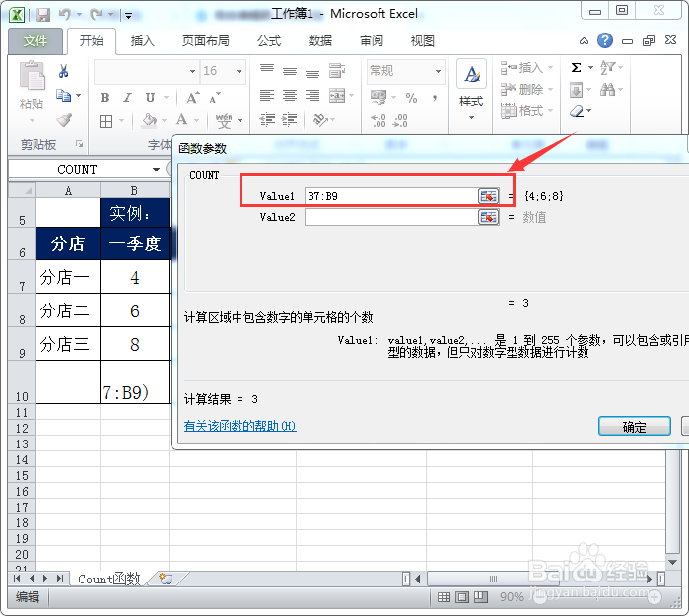The width and height of the screenshot is (689, 616).
Task: Click the phonetic guide 文 icon
Action: (x=224, y=120)
